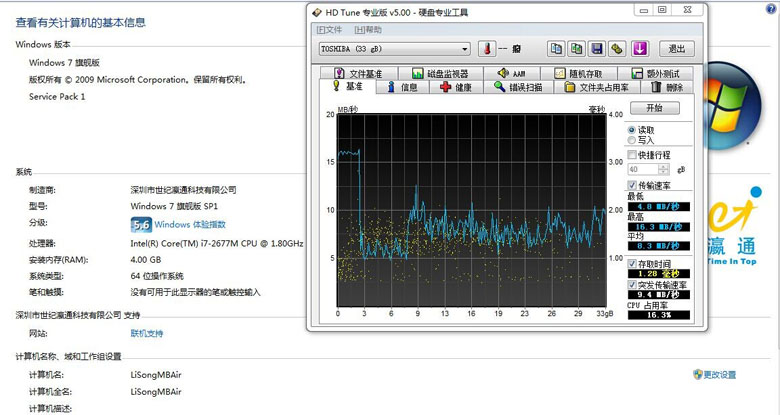Click the save screenshot floppy disk icon
780x415 pixels.
597,49
